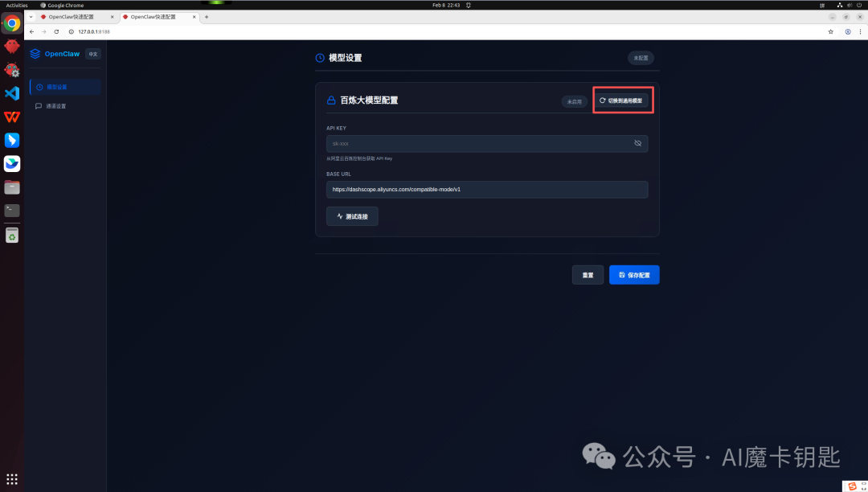Open Chrome's three-dot menu
The image size is (868, 492).
point(860,31)
